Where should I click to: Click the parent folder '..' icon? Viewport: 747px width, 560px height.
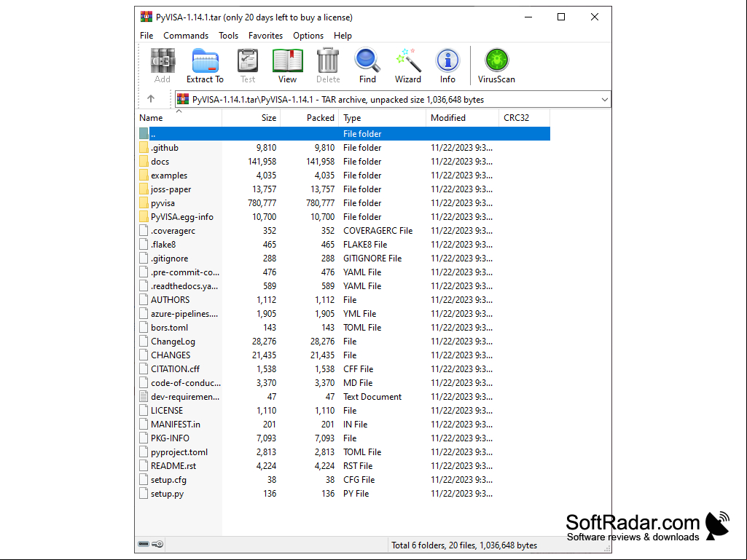[x=144, y=134]
